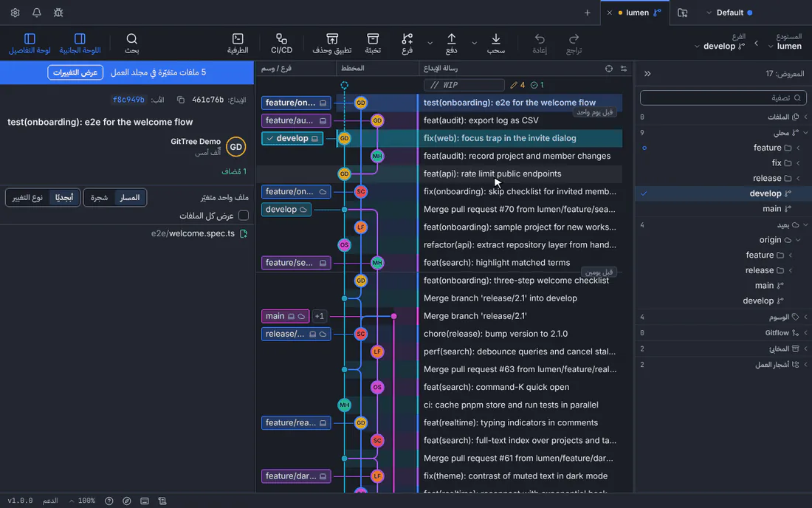This screenshot has height=508, width=812.
Task: Select commit 'feat(audit): export log as CSV'
Action: coord(481,120)
